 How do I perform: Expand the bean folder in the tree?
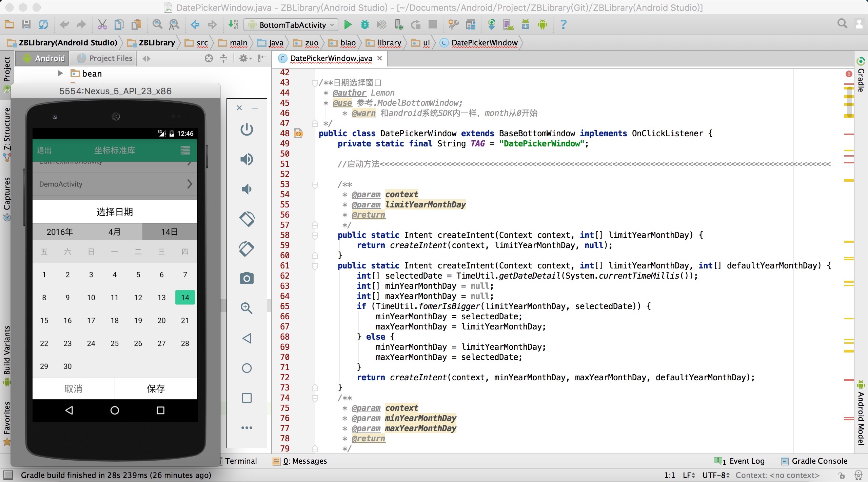60,73
